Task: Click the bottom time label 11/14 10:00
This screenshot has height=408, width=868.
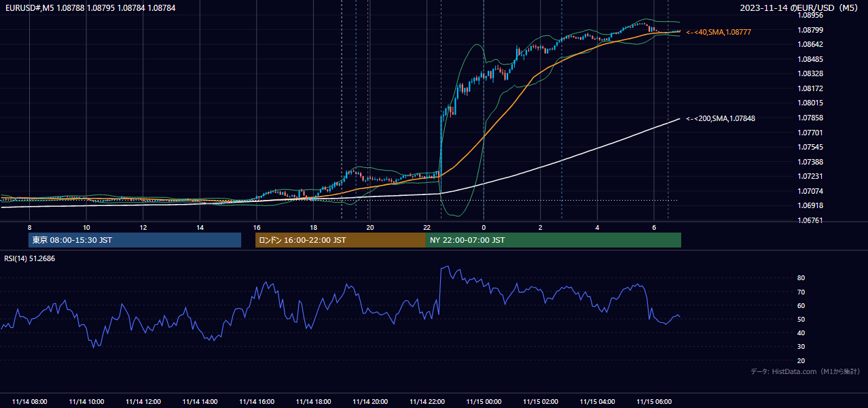Action: [x=86, y=402]
